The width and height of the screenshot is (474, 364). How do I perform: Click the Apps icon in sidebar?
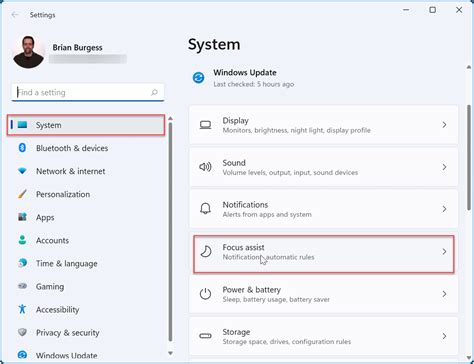[x=22, y=217]
